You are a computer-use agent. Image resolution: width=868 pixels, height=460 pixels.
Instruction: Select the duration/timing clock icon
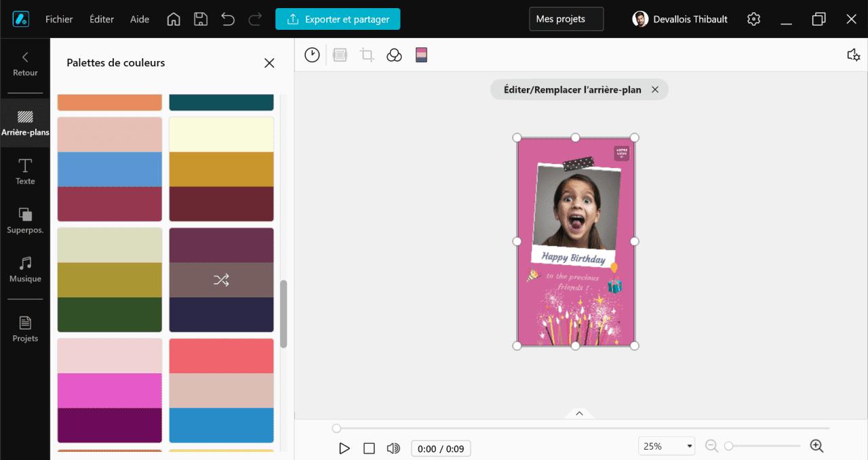click(x=311, y=55)
